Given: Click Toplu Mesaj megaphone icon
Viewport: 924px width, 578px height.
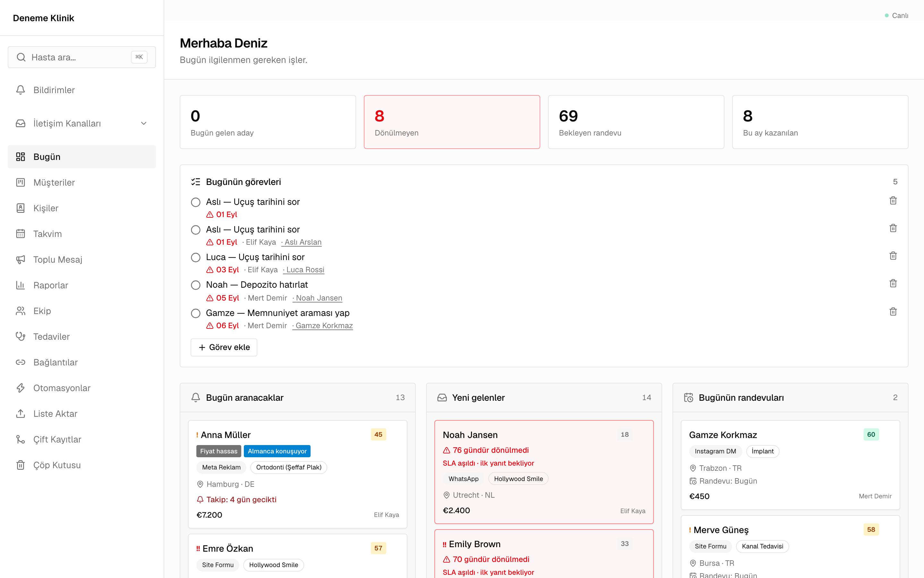Looking at the screenshot, I should tap(21, 259).
